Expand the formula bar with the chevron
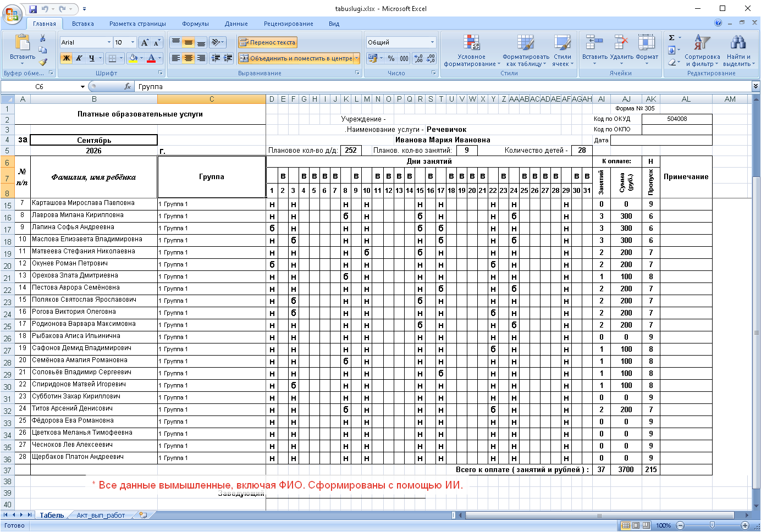Image resolution: width=761 pixels, height=532 pixels. pyautogui.click(x=756, y=86)
